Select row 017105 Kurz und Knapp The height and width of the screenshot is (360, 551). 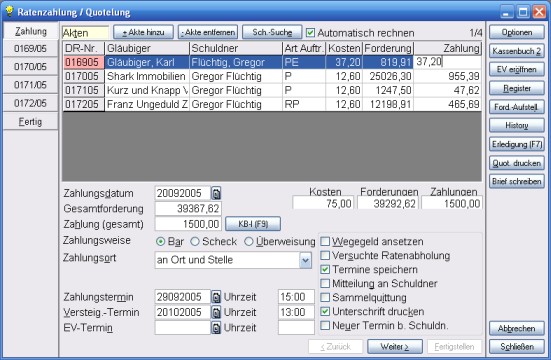tap(272, 90)
